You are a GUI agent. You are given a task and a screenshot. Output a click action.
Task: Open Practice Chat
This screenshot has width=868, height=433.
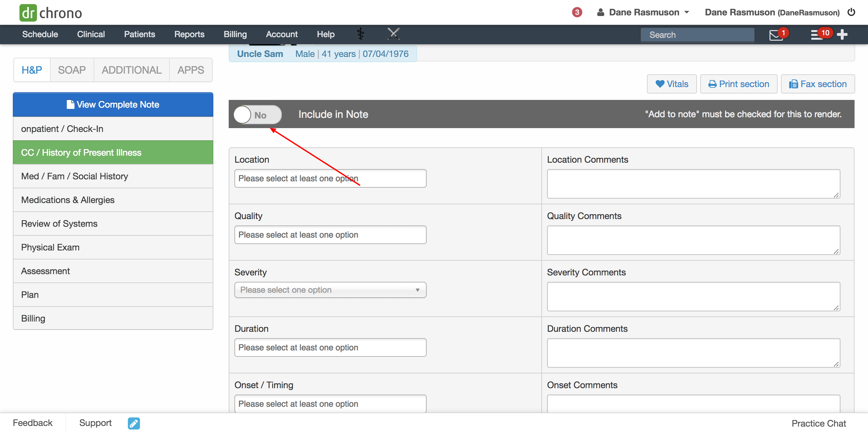[818, 423]
